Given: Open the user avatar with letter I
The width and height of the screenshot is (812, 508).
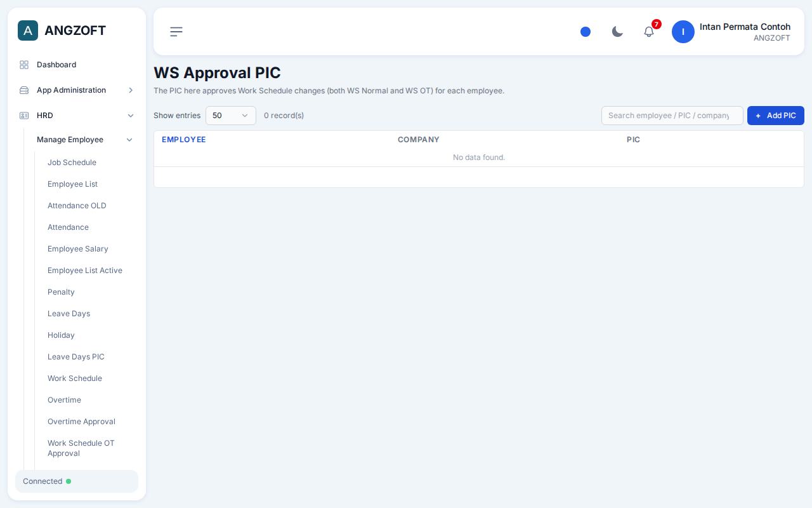Looking at the screenshot, I should point(683,32).
